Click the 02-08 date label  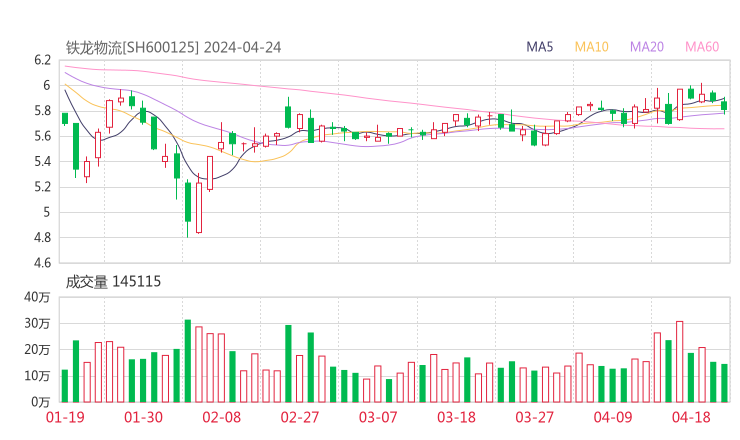coord(221,417)
